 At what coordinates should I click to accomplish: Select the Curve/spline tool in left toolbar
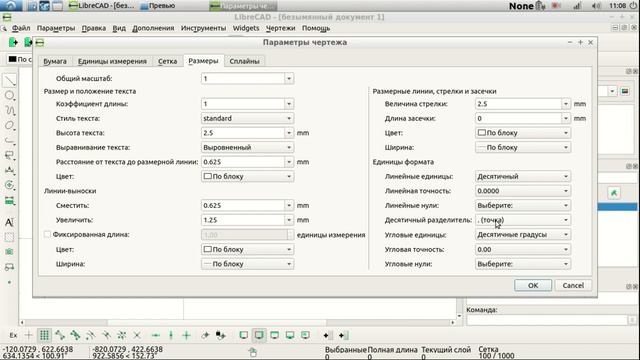click(x=9, y=111)
